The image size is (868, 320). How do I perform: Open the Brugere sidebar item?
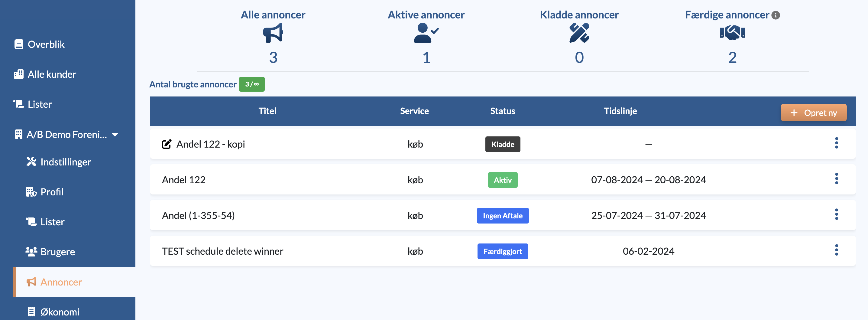[x=50, y=252]
